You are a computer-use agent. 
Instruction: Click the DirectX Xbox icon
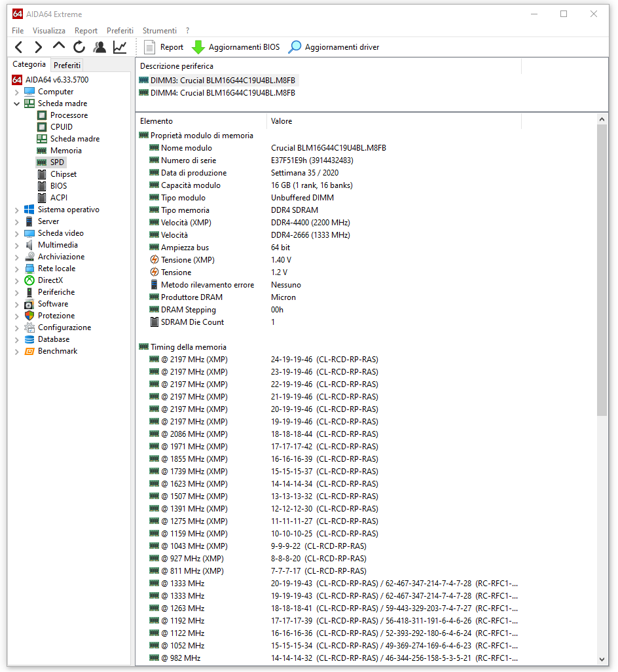29,280
